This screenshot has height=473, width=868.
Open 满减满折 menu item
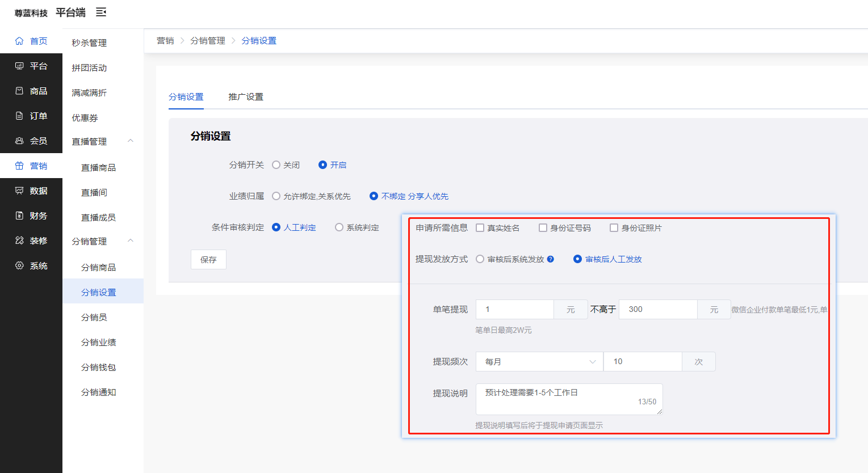103,92
